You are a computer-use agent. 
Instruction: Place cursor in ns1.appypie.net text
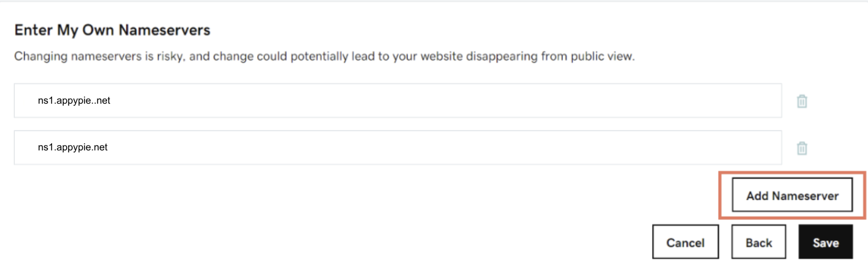coord(73,147)
